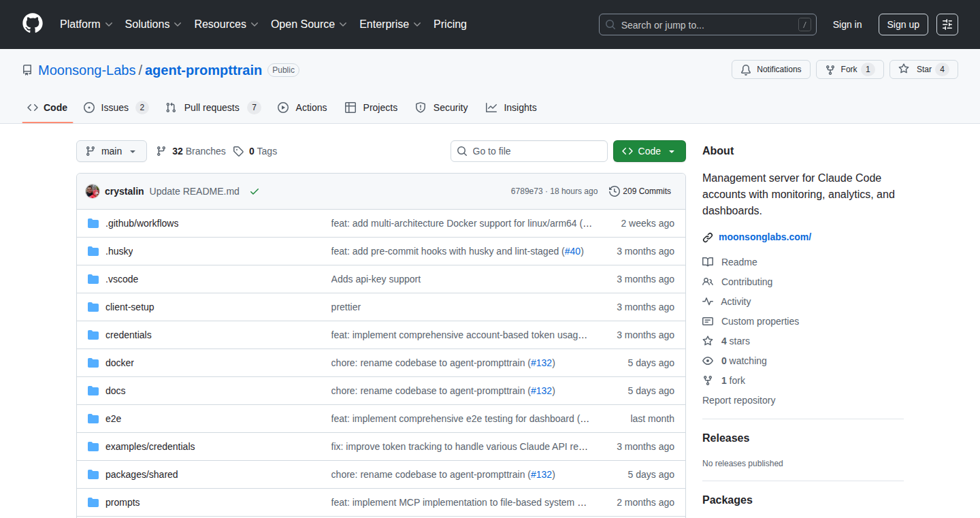The height and width of the screenshot is (518, 980).
Task: Click the Search or jump to field
Action: [x=708, y=25]
